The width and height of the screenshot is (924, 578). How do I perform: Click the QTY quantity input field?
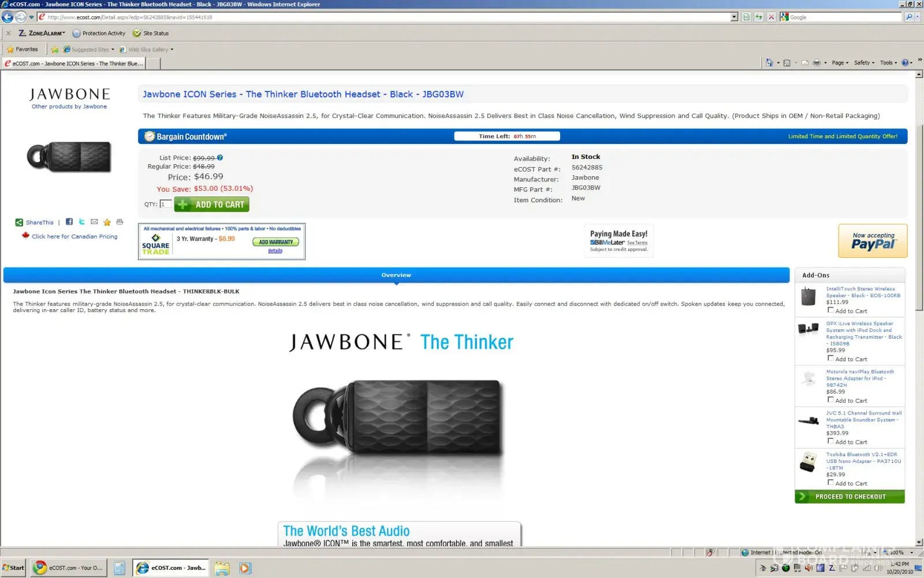[166, 204]
